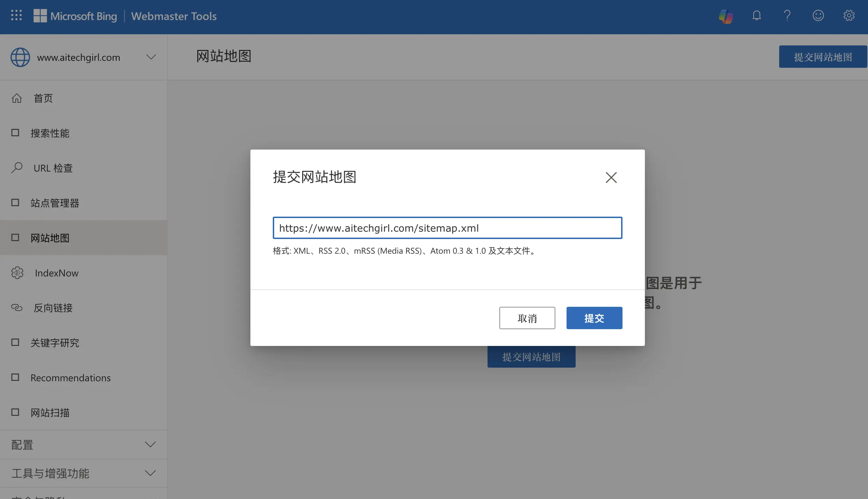Select 网站地图 in the sidebar
Viewport: 868px width, 499px height.
point(84,238)
